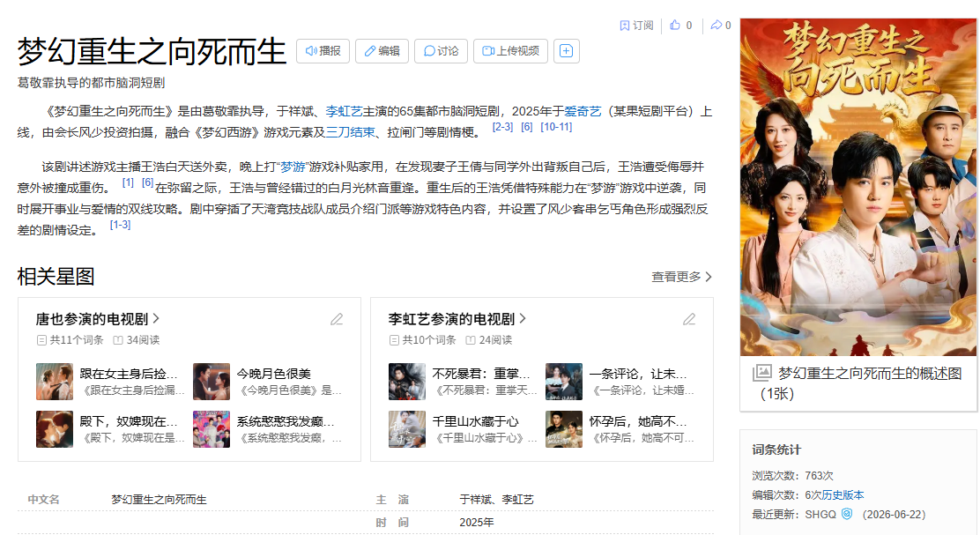Open the 爱奇艺 platform link
Screen dimensions: 980x535
(583, 111)
